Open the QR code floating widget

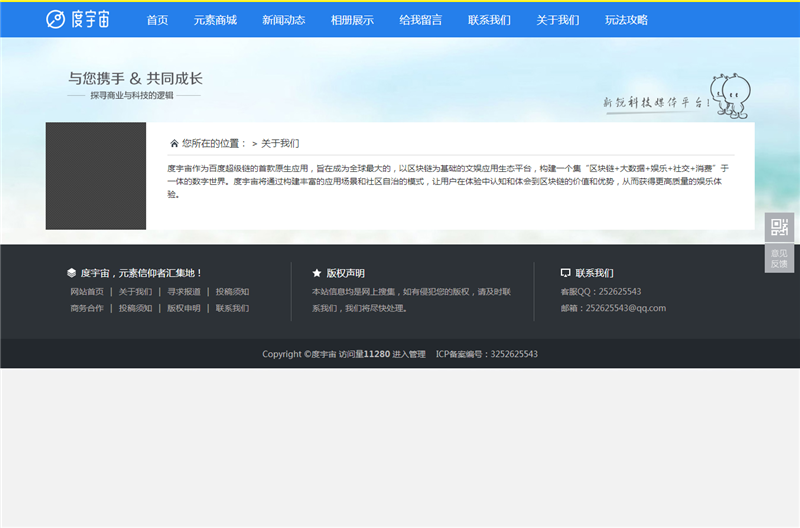(x=779, y=227)
